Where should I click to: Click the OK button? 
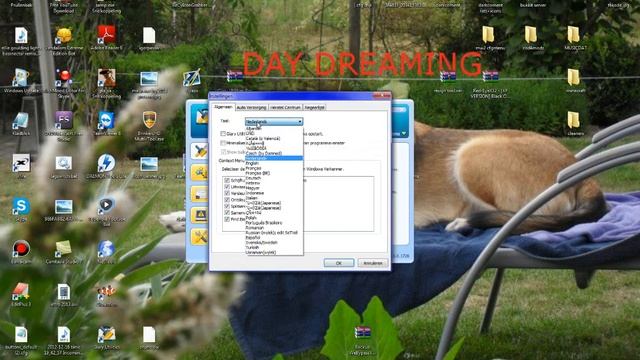pos(339,263)
